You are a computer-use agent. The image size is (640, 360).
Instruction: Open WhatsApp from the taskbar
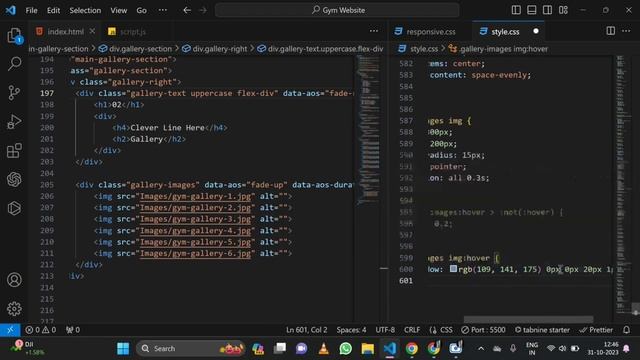click(345, 348)
